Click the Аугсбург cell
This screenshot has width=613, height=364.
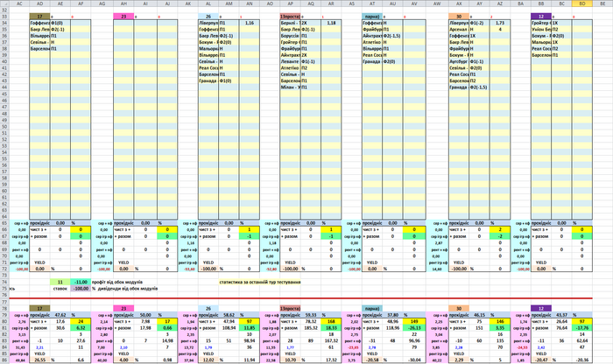[x=459, y=62]
